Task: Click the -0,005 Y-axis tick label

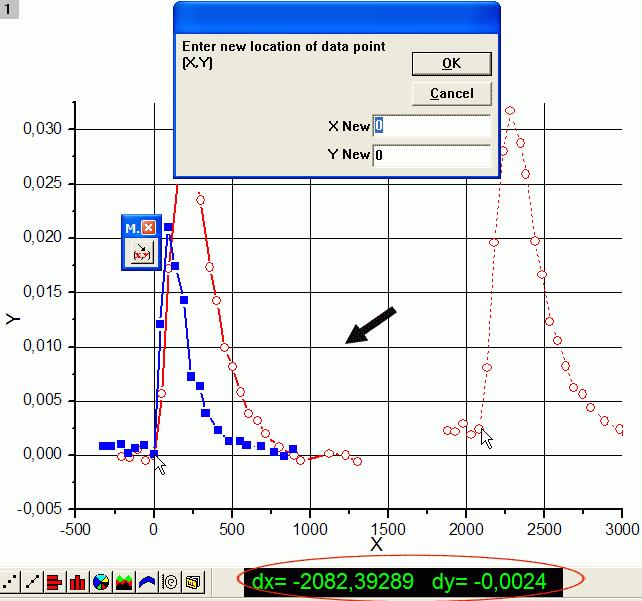Action: (x=39, y=508)
